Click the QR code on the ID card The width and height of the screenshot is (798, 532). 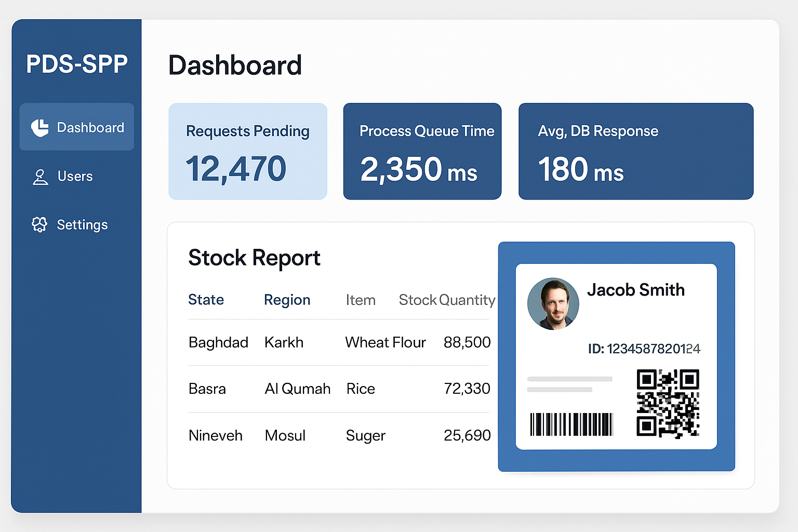(668, 403)
